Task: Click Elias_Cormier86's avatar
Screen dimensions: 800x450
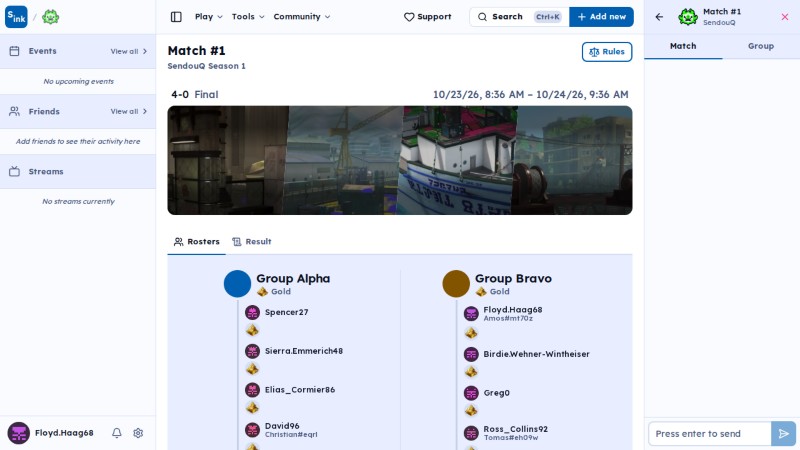Action: (x=253, y=390)
